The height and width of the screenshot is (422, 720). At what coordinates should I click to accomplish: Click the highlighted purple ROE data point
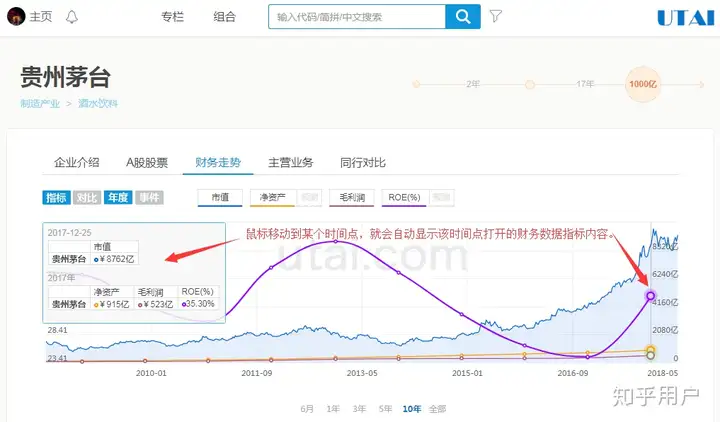[650, 296]
